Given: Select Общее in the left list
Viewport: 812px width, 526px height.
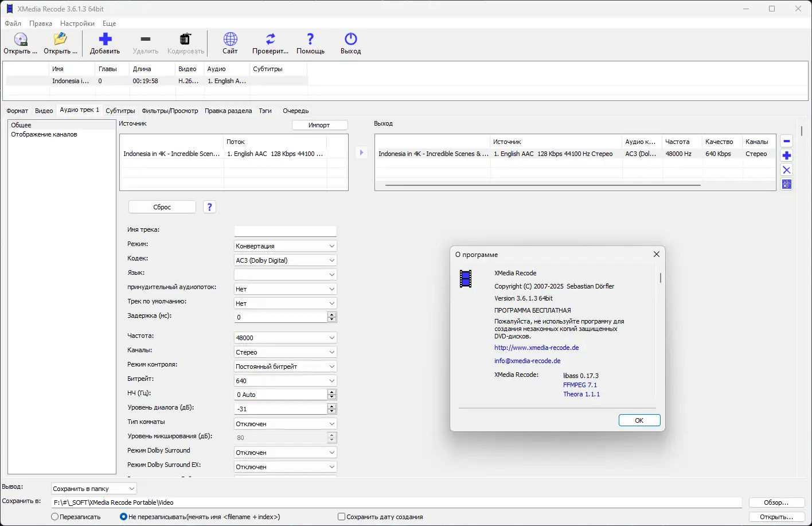Looking at the screenshot, I should [x=62, y=125].
